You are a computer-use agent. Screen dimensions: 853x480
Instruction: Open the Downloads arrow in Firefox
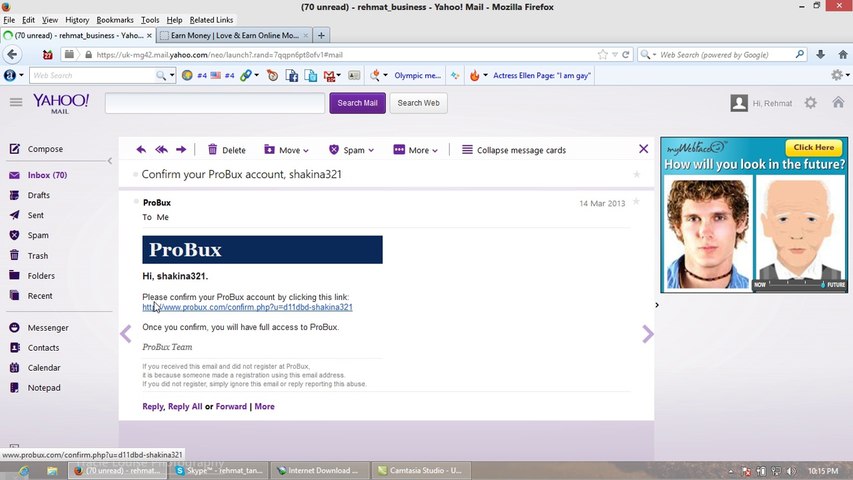(x=820, y=54)
